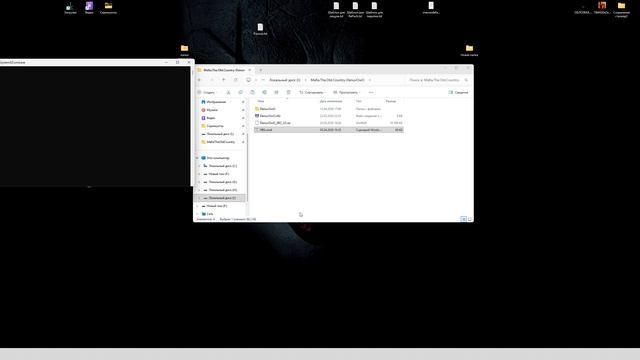The width and height of the screenshot is (640, 360).
Task: Open the Просмотреть dropdown
Action: tap(347, 93)
